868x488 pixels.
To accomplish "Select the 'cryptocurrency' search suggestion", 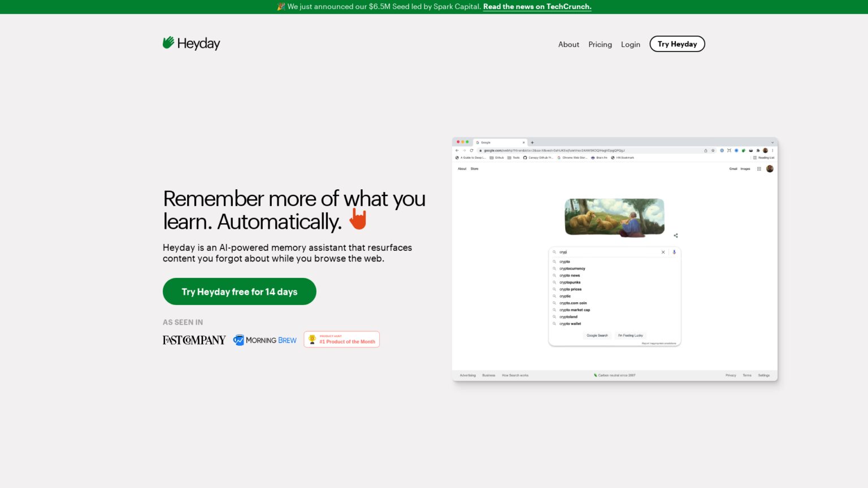I will click(x=572, y=269).
